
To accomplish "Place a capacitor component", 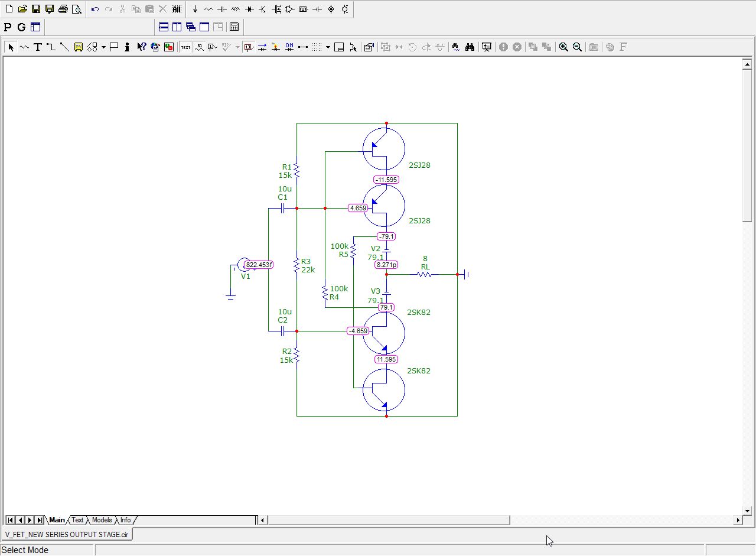I will [222, 9].
